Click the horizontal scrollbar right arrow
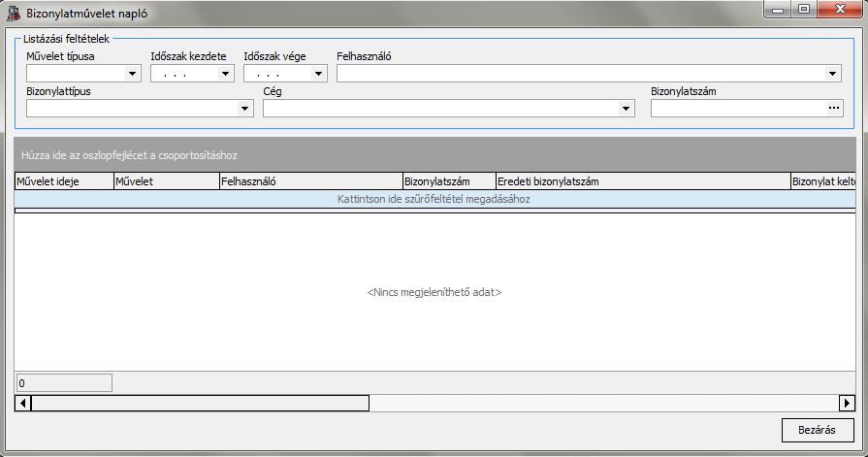 click(847, 404)
